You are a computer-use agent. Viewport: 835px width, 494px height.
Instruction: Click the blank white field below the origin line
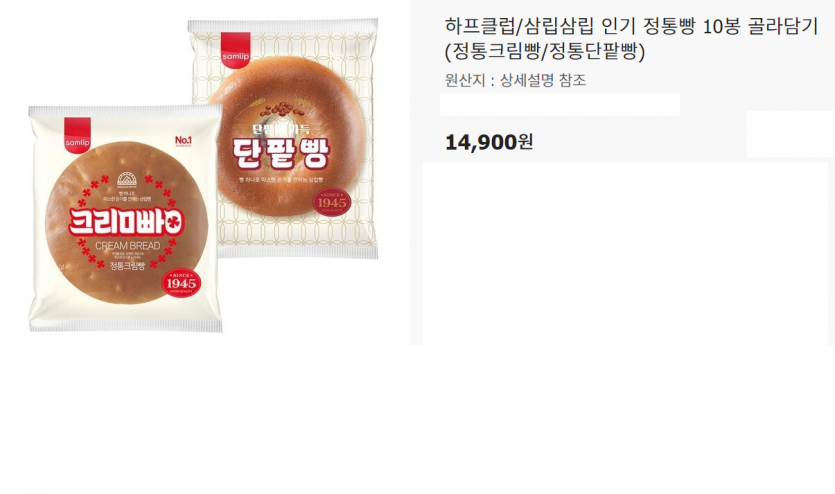coord(560,104)
